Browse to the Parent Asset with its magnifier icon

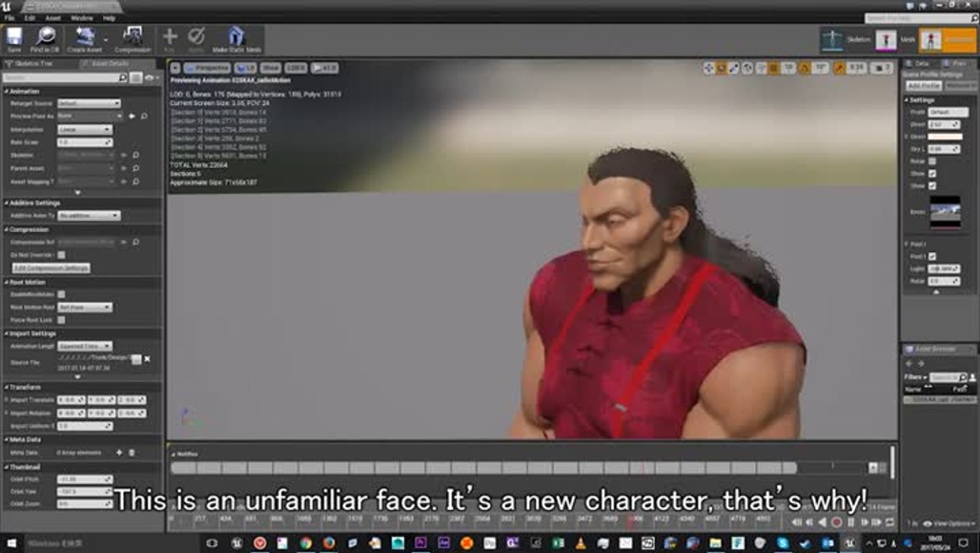click(136, 168)
